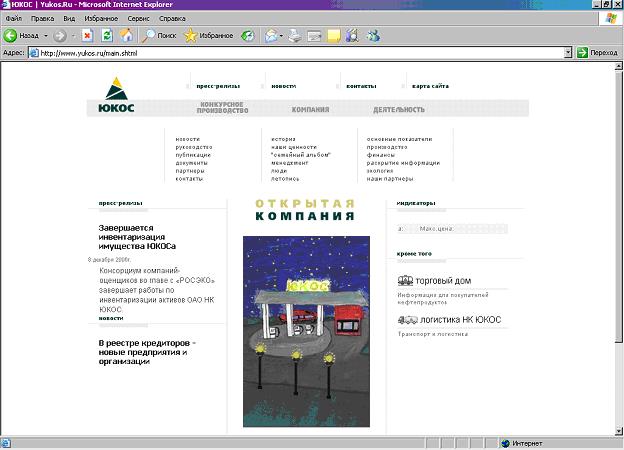
Task: Click the ЮКОС logo
Action: (x=116, y=95)
